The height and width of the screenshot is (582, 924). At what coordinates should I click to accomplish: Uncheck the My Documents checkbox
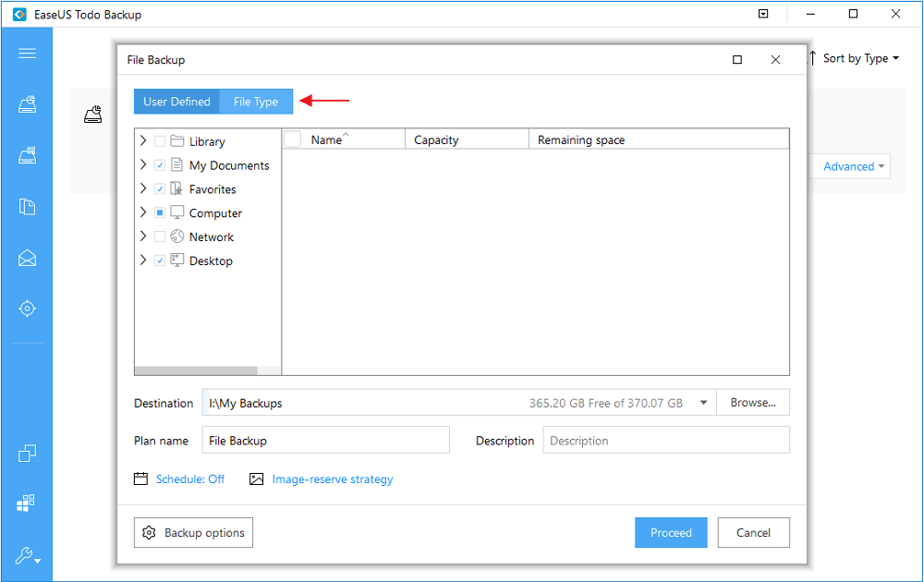[x=160, y=165]
